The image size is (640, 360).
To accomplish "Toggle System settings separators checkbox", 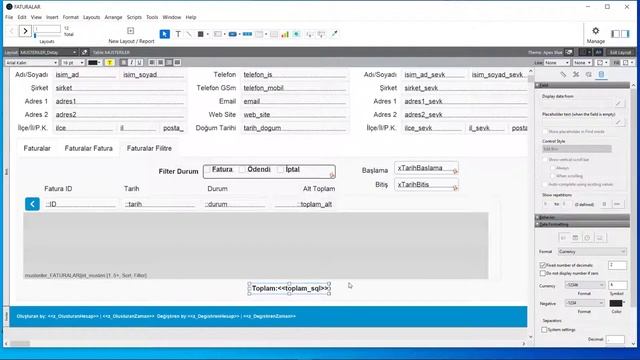I will pyautogui.click(x=544, y=329).
